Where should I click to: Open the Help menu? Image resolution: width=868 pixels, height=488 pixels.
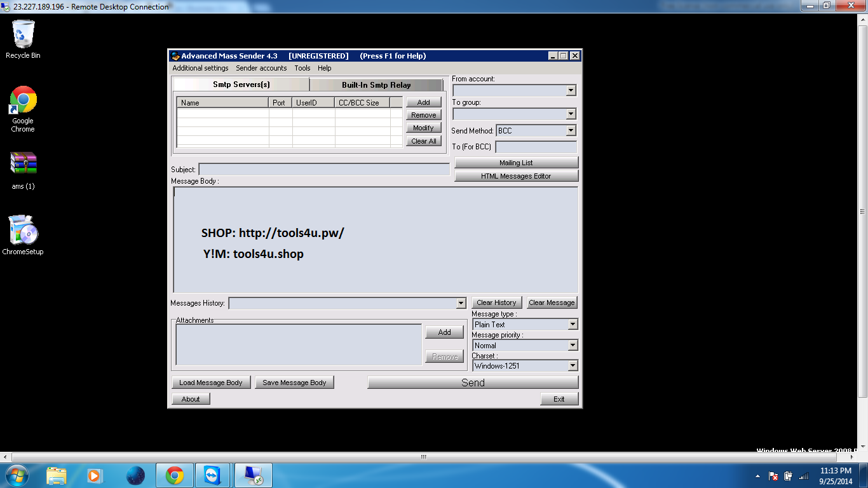(325, 68)
